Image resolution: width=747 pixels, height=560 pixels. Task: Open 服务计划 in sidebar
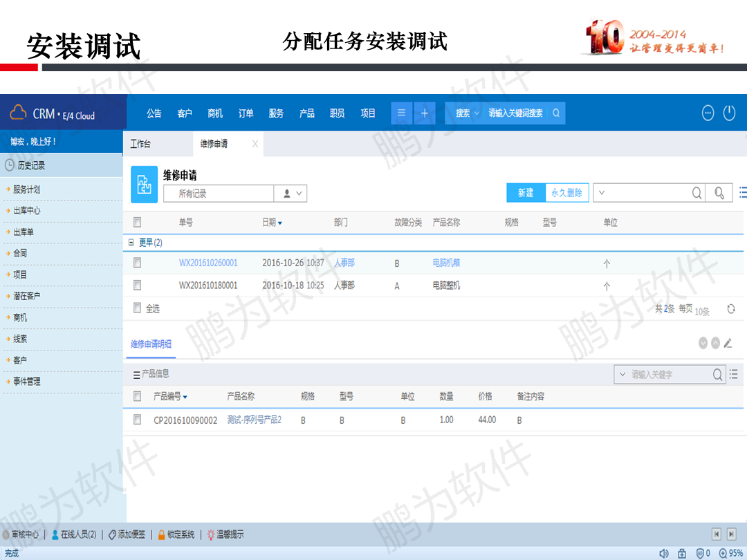click(x=27, y=189)
